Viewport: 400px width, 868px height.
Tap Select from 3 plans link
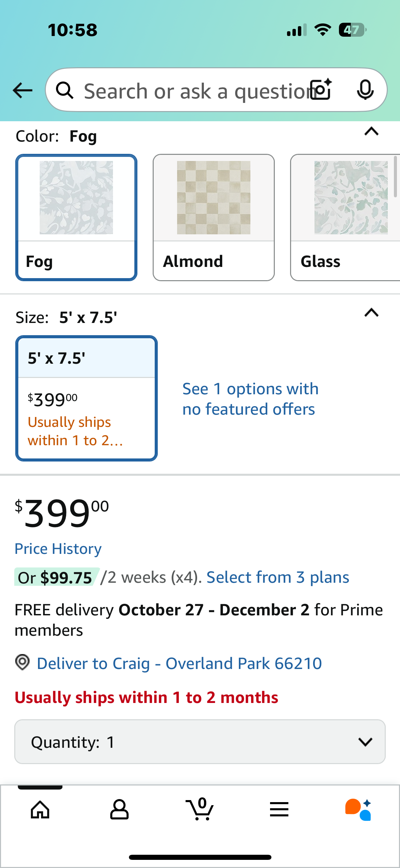278,577
